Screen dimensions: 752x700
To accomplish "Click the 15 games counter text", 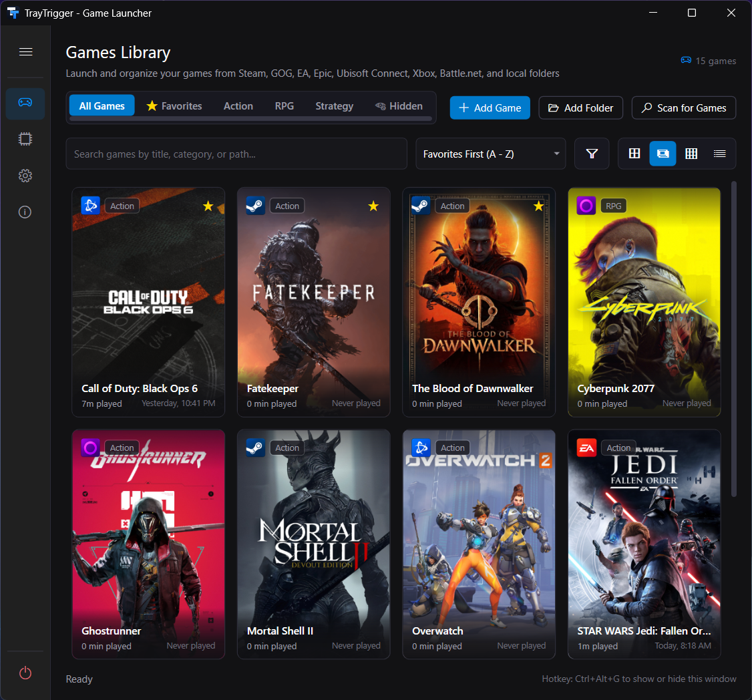I will tap(715, 61).
